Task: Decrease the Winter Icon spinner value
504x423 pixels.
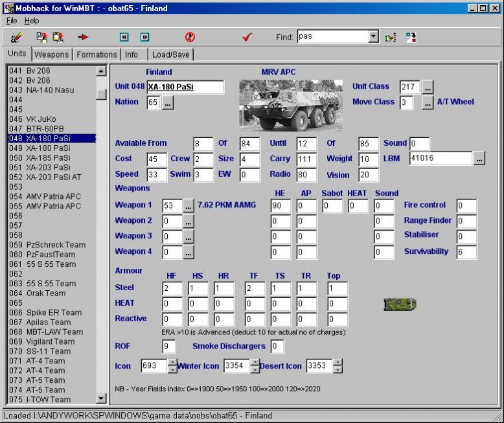Action: [x=255, y=369]
